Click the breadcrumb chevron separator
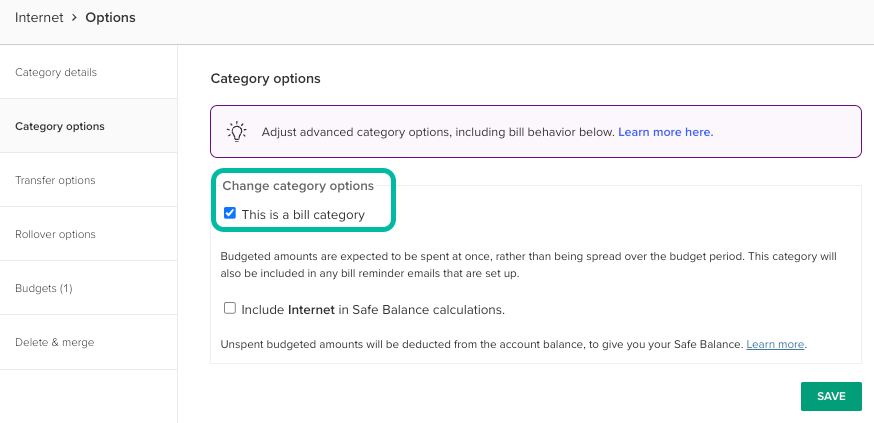This screenshot has width=874, height=423. coord(74,18)
